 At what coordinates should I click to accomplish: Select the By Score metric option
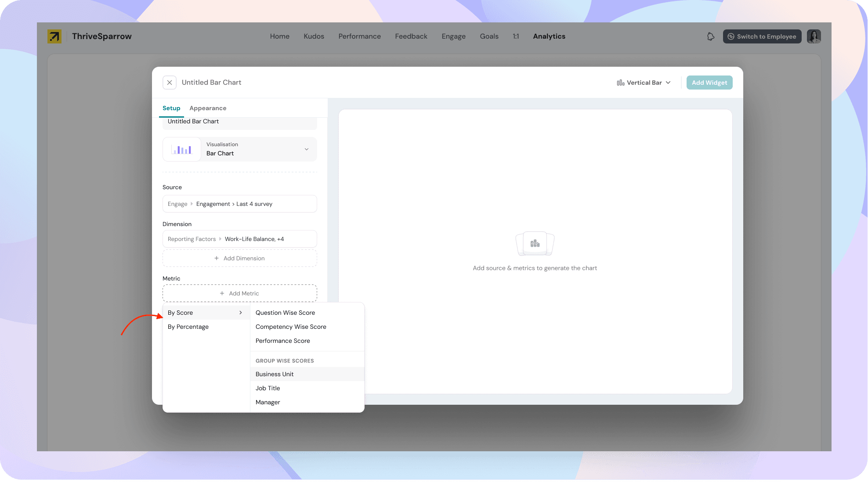pyautogui.click(x=206, y=313)
